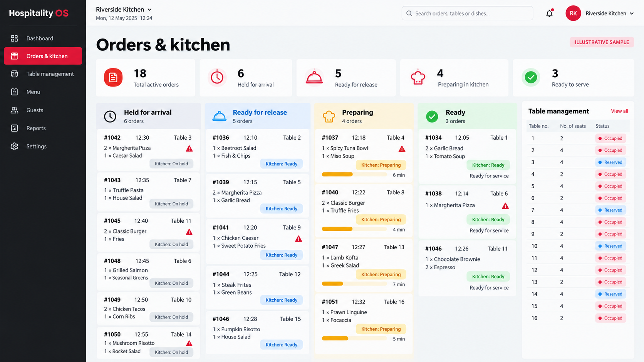Click the Ready for release cloche stat icon
Image resolution: width=644 pixels, height=362 pixels.
pos(314,77)
